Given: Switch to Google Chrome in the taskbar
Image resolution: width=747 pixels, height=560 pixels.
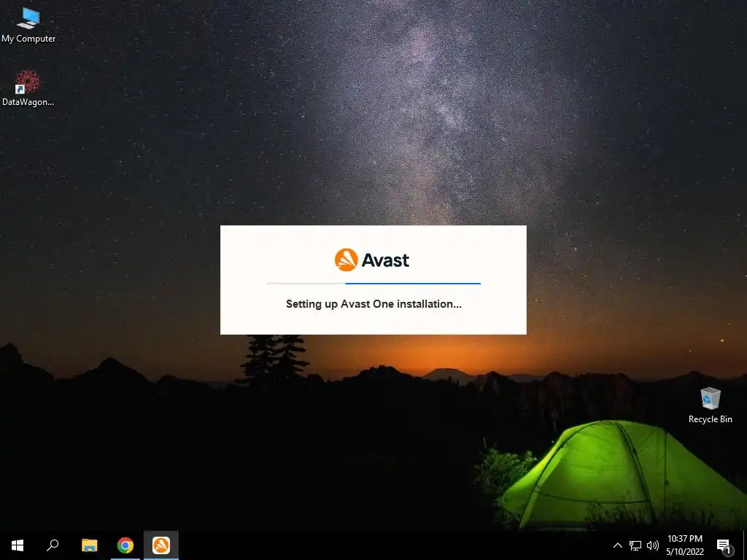Looking at the screenshot, I should coord(125,545).
